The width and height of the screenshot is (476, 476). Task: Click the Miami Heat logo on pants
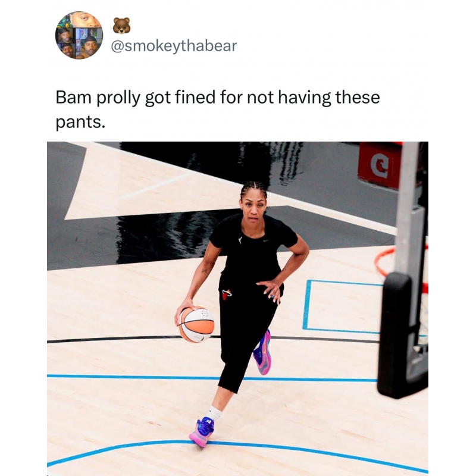pyautogui.click(x=226, y=294)
